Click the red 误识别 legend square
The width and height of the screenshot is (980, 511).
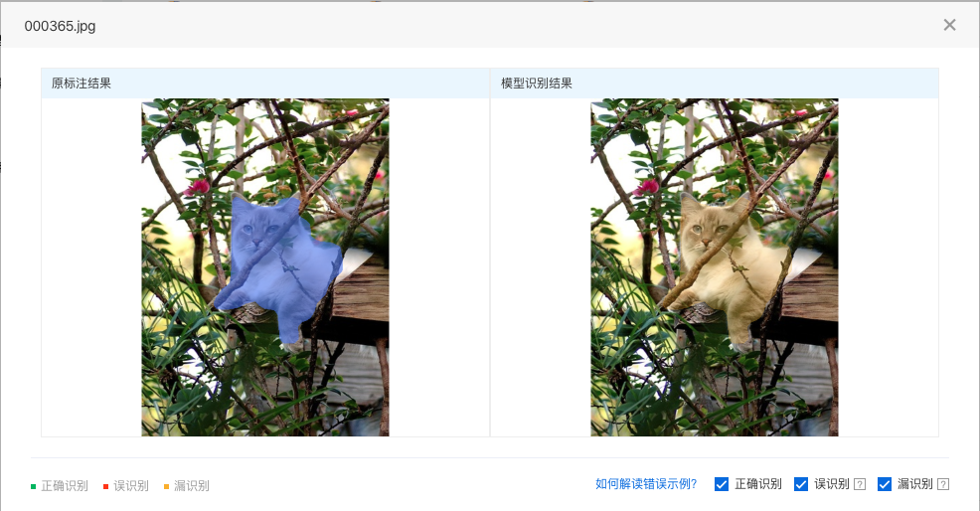105,486
